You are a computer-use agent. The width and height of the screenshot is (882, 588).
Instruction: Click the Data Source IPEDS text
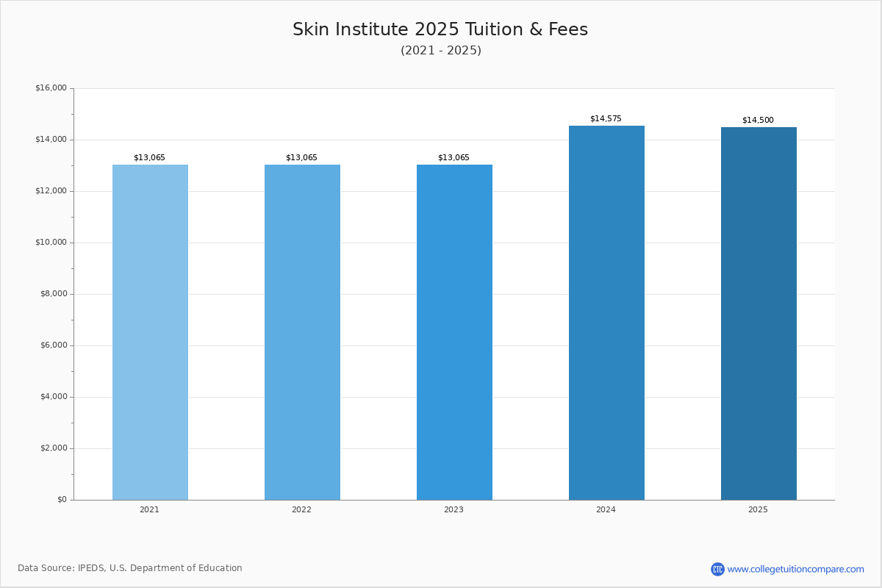[130, 568]
